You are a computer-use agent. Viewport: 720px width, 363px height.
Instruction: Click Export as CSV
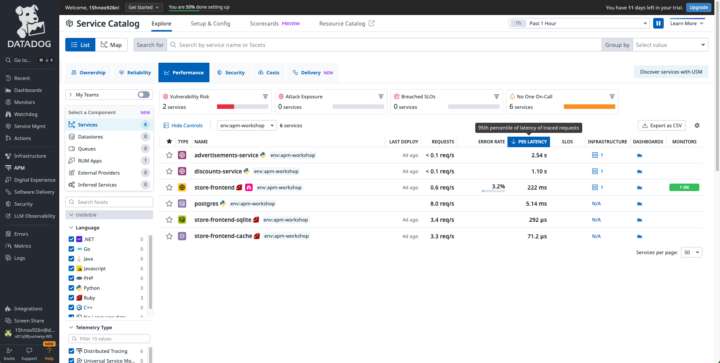[x=662, y=125]
